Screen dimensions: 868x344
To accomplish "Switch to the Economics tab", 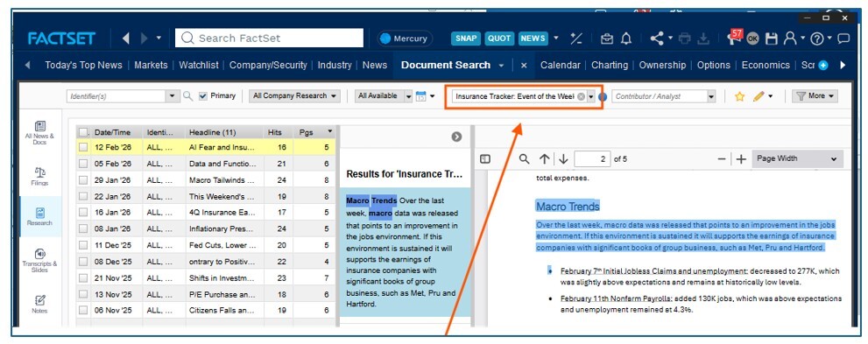I will point(766,65).
